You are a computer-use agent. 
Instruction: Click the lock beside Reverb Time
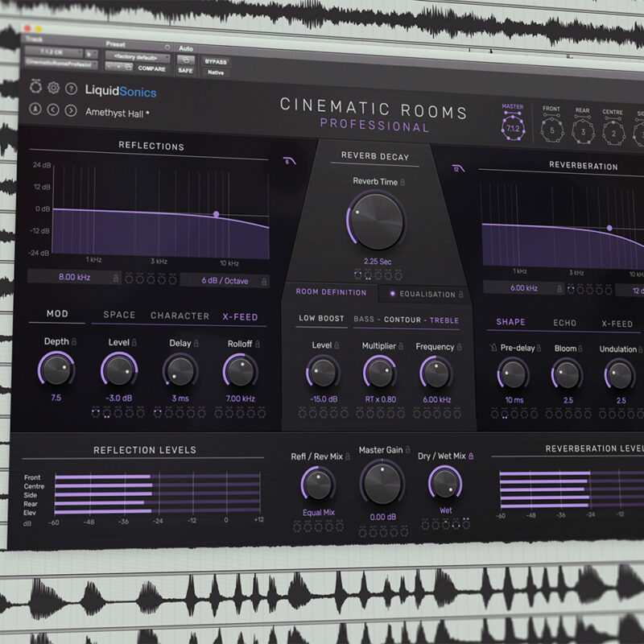click(402, 182)
